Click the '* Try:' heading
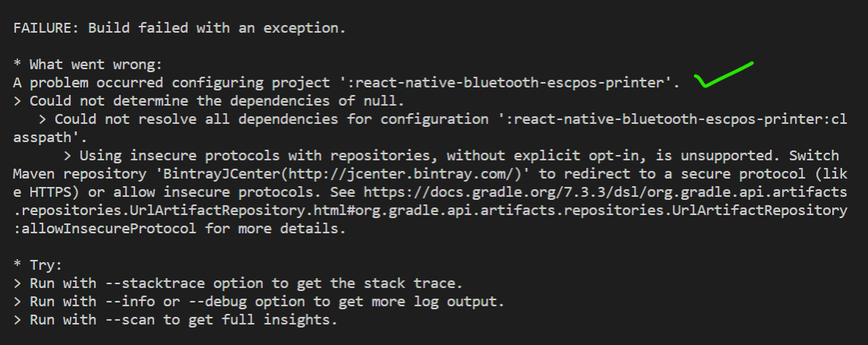The height and width of the screenshot is (345, 868). 42,265
